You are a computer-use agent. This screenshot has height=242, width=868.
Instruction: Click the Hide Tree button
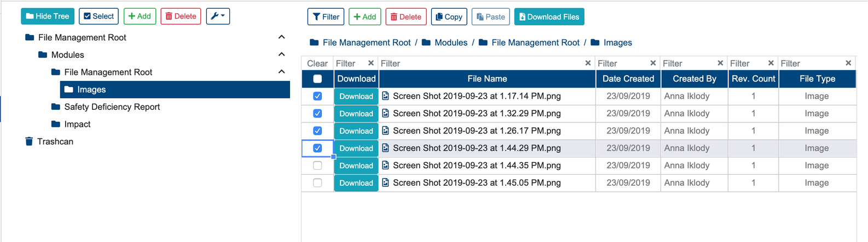(48, 16)
